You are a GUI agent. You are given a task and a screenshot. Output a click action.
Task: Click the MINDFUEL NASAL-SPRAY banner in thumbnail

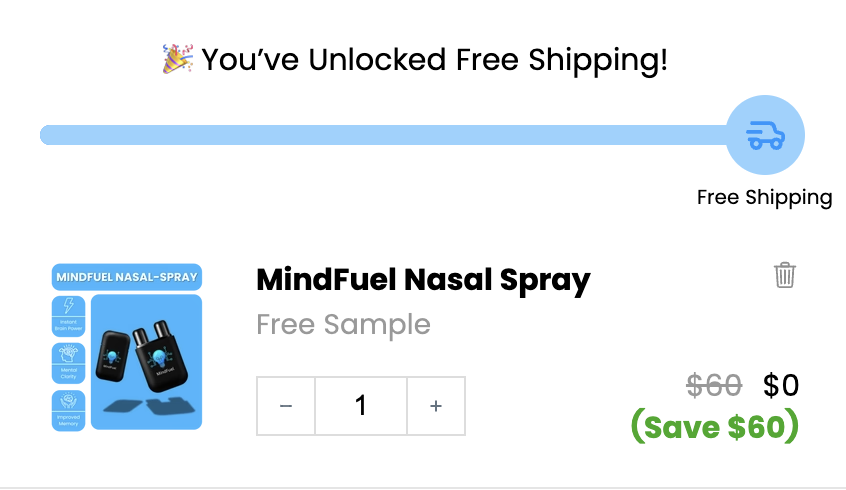(x=127, y=276)
